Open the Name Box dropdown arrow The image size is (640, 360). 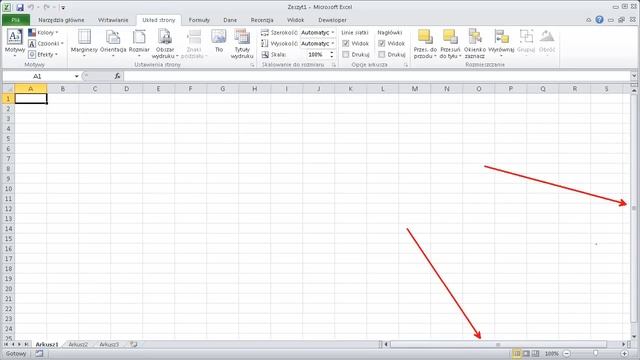tap(76, 76)
